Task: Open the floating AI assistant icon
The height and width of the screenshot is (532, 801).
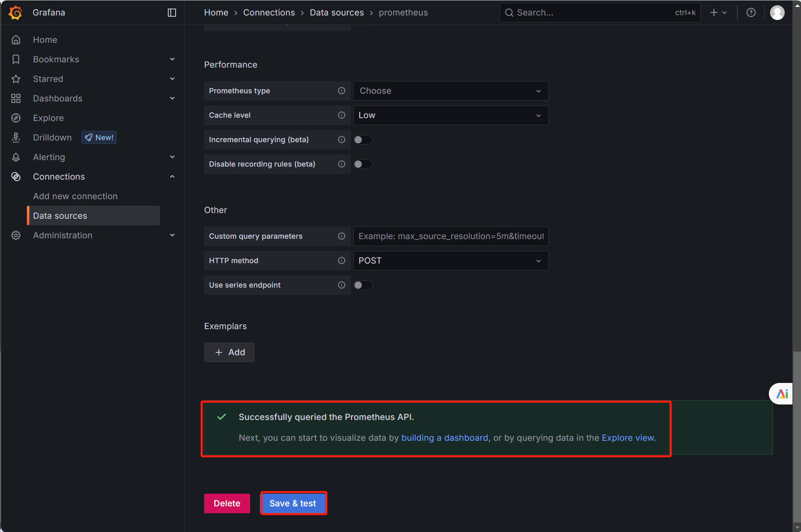Action: click(782, 394)
